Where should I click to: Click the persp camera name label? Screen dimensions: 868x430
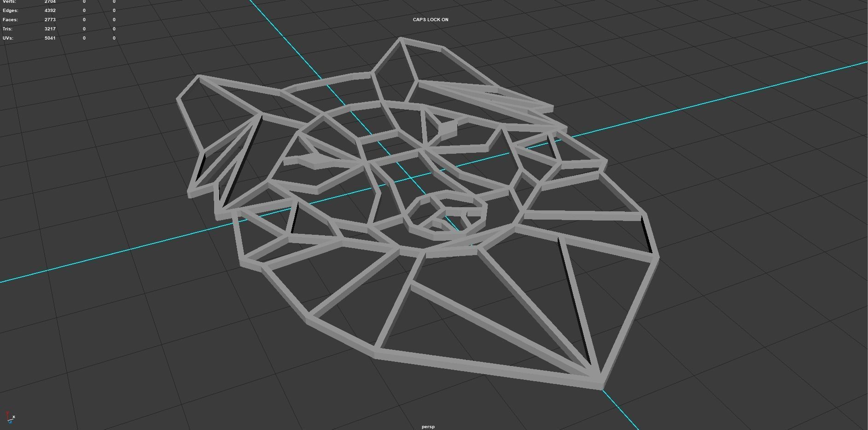pos(428,427)
